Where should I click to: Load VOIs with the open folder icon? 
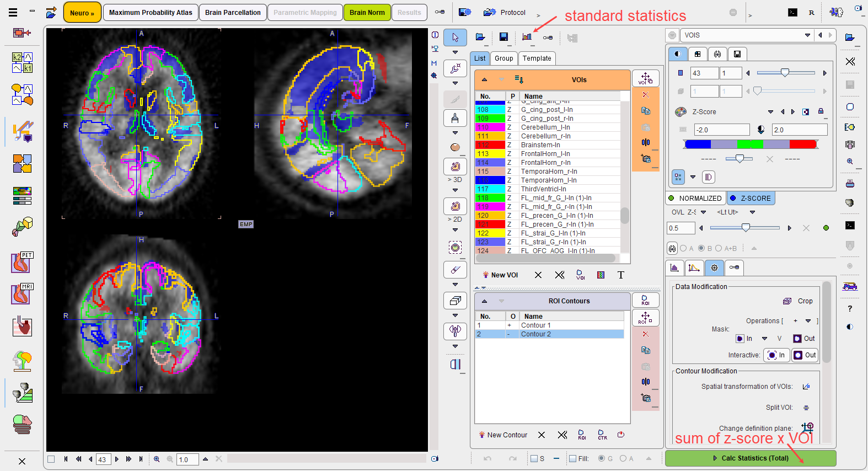(x=480, y=37)
